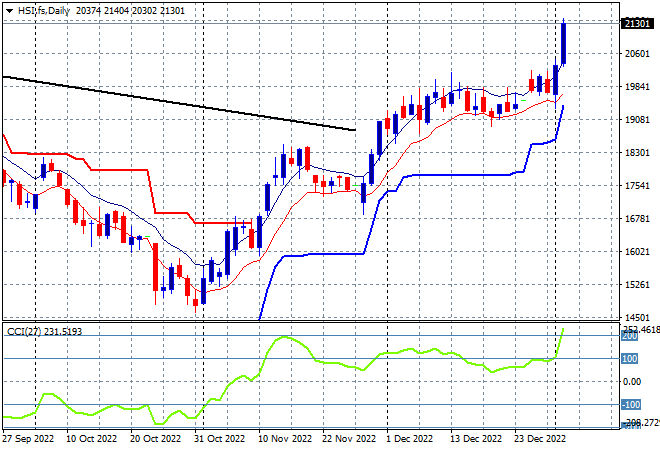Select the HSI.fs,Daily chart title text

click(x=44, y=11)
